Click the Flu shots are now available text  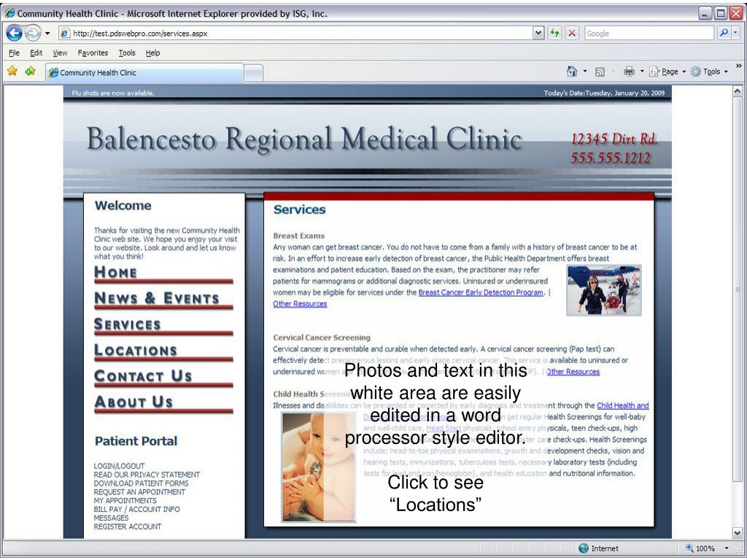tap(113, 93)
